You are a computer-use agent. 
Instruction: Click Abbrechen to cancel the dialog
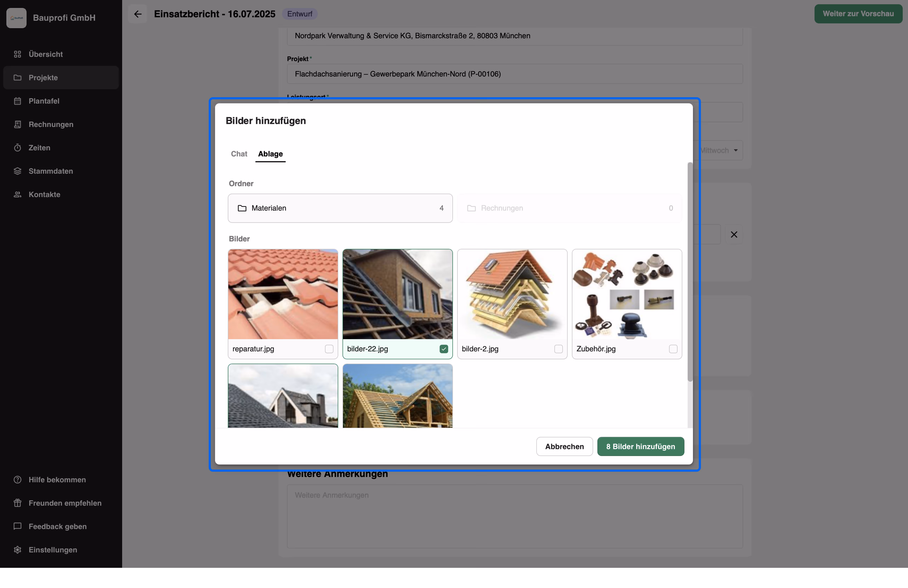[x=564, y=446]
